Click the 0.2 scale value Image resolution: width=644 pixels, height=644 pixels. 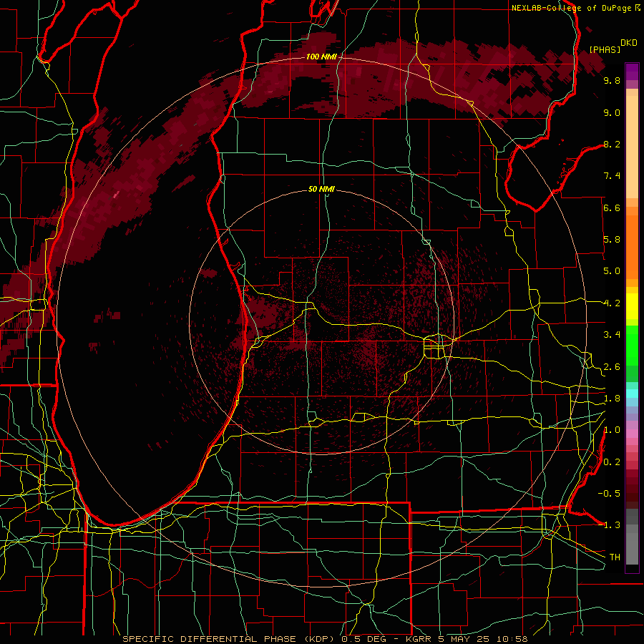(612, 462)
